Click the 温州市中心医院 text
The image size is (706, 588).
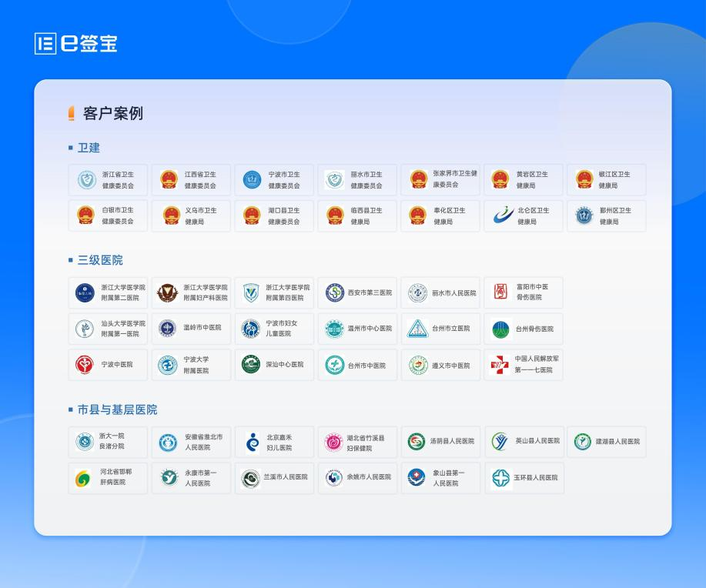click(370, 329)
